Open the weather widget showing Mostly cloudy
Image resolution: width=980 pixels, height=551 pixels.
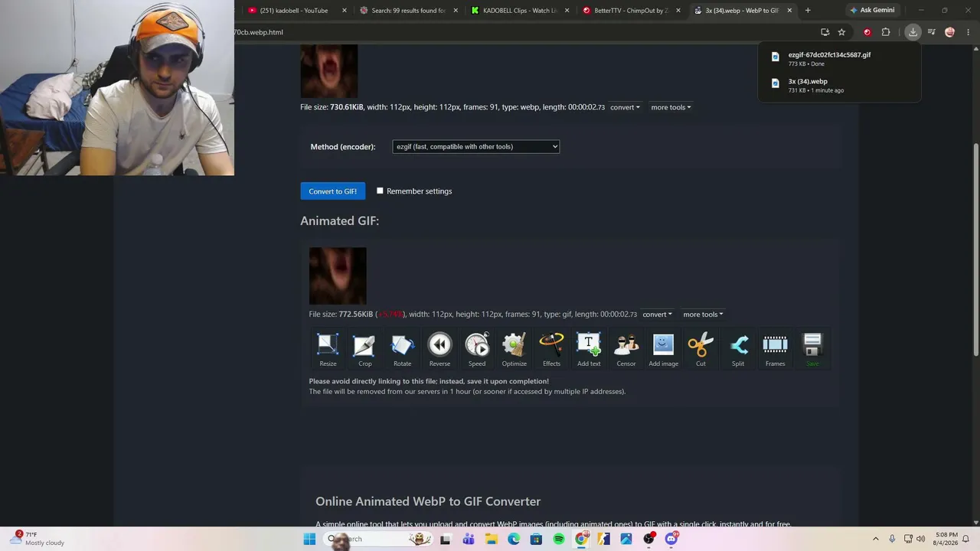(x=37, y=539)
